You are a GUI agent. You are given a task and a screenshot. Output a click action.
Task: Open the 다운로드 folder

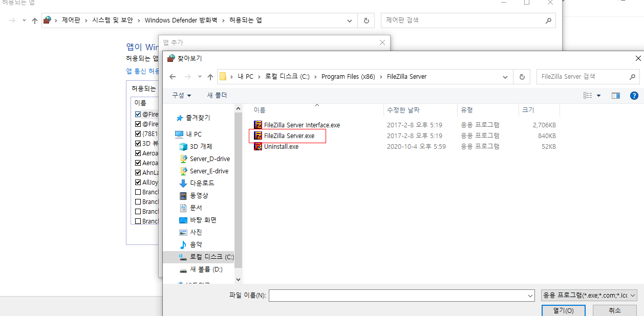197,183
